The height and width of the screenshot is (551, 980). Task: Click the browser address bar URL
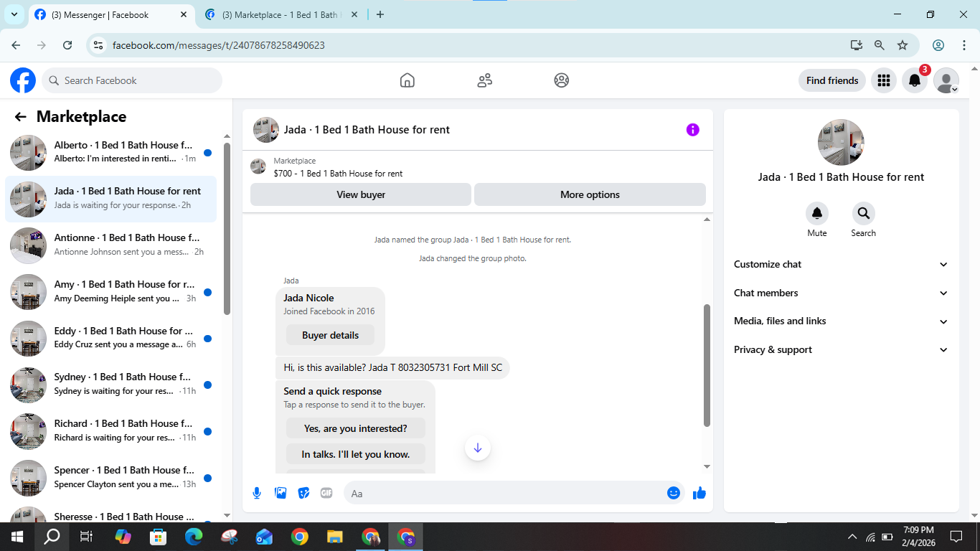219,45
